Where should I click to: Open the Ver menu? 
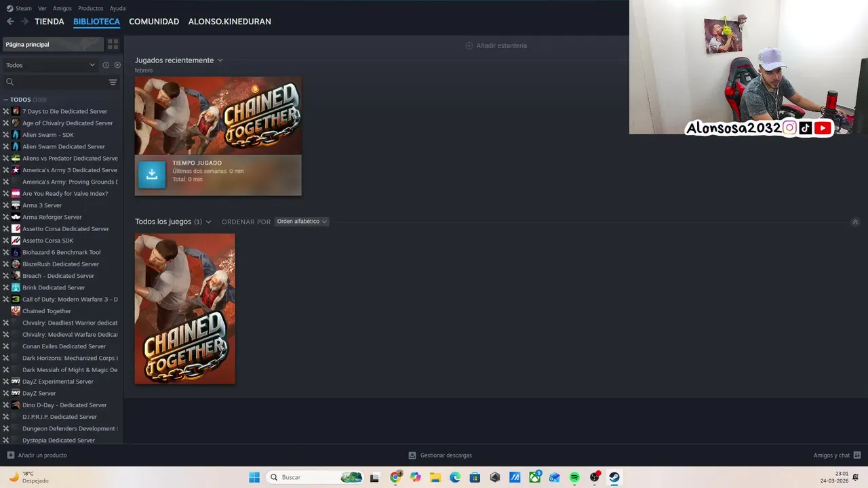(42, 8)
